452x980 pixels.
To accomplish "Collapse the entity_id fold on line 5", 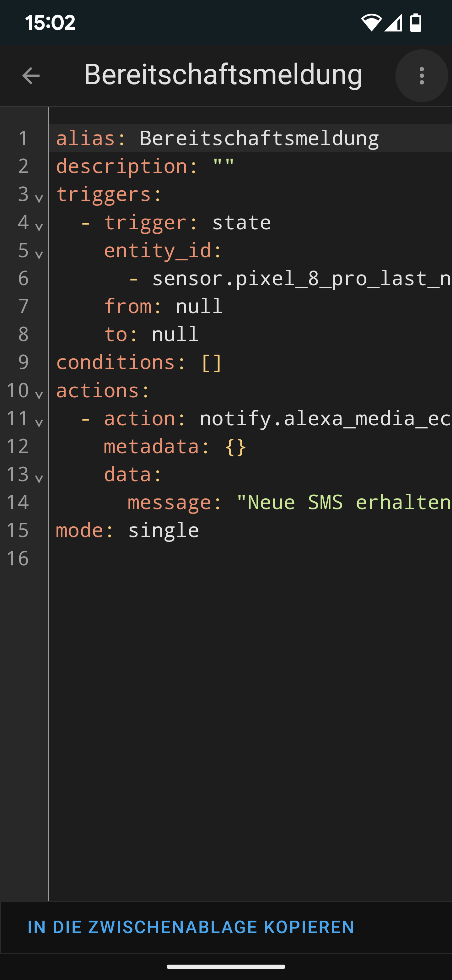I will click(39, 254).
